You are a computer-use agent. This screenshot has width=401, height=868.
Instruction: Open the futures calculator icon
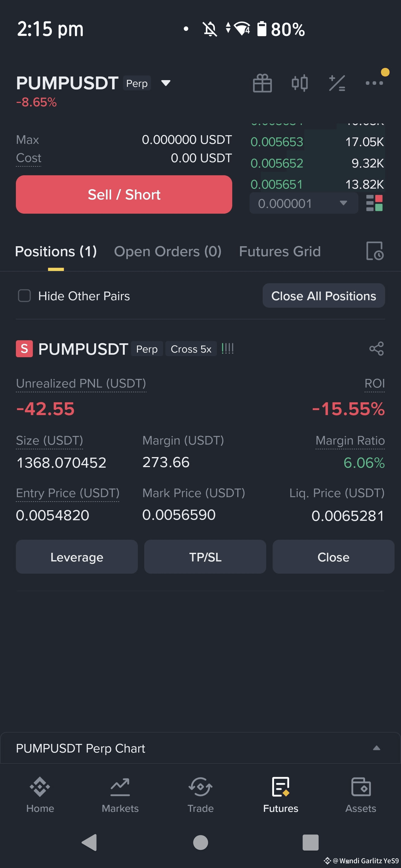[337, 83]
